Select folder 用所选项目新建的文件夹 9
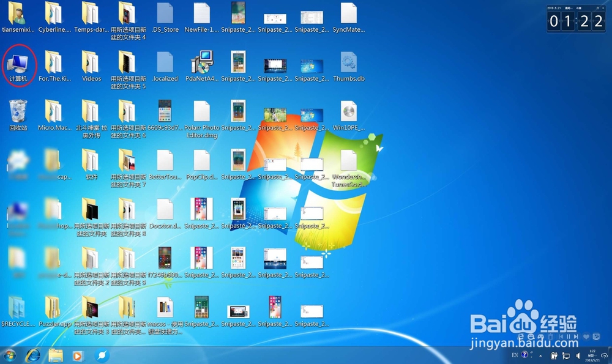Image resolution: width=612 pixels, height=364 pixels. point(129,267)
